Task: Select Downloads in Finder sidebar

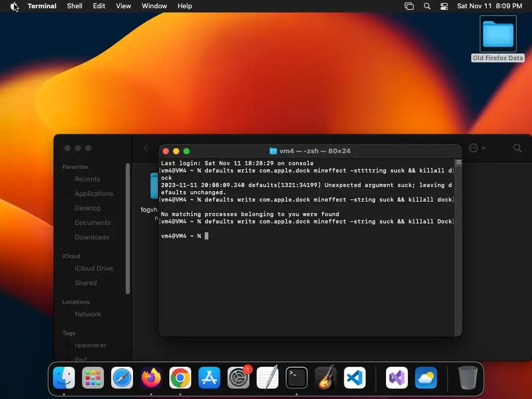Action: (92, 237)
